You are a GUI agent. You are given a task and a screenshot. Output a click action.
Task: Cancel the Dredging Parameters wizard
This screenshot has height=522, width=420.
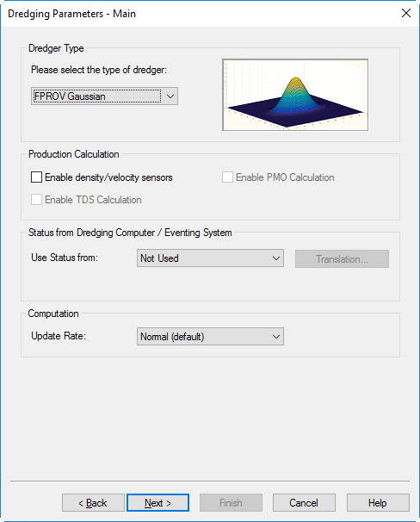[304, 503]
